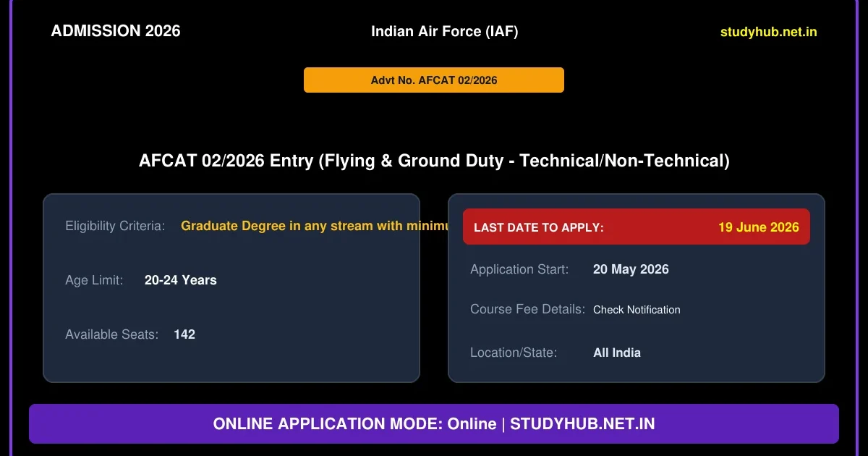Viewport: 868px width, 456px height.
Task: Click the Eligibility Criteria label
Action: click(115, 226)
